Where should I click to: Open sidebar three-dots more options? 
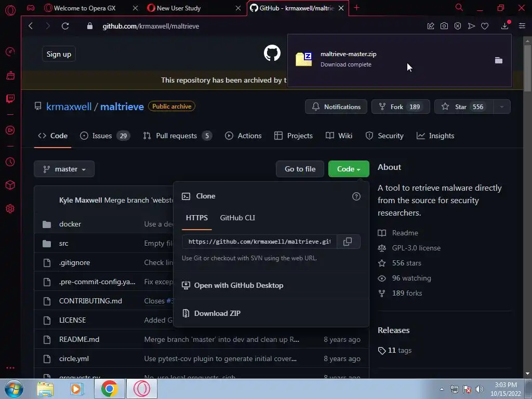tap(10, 368)
